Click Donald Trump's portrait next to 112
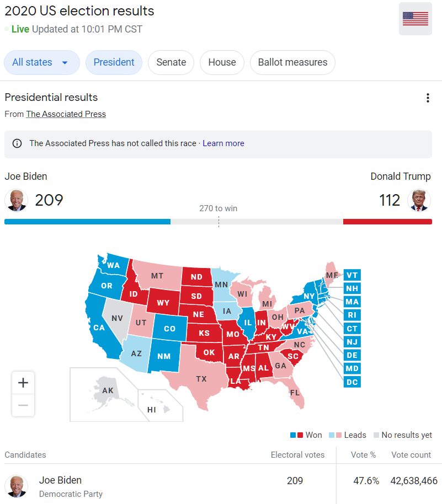 pos(419,200)
